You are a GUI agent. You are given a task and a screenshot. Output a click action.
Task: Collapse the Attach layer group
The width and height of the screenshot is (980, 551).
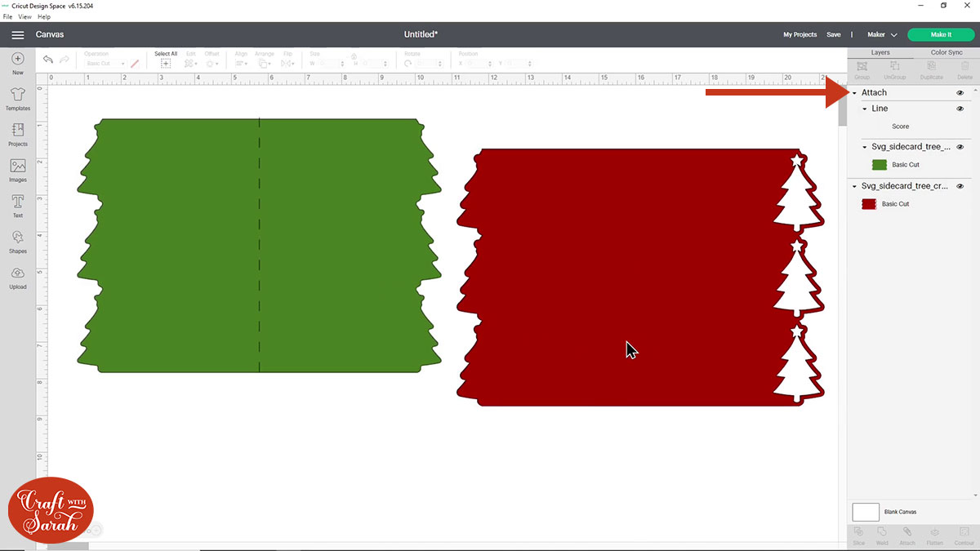point(853,92)
